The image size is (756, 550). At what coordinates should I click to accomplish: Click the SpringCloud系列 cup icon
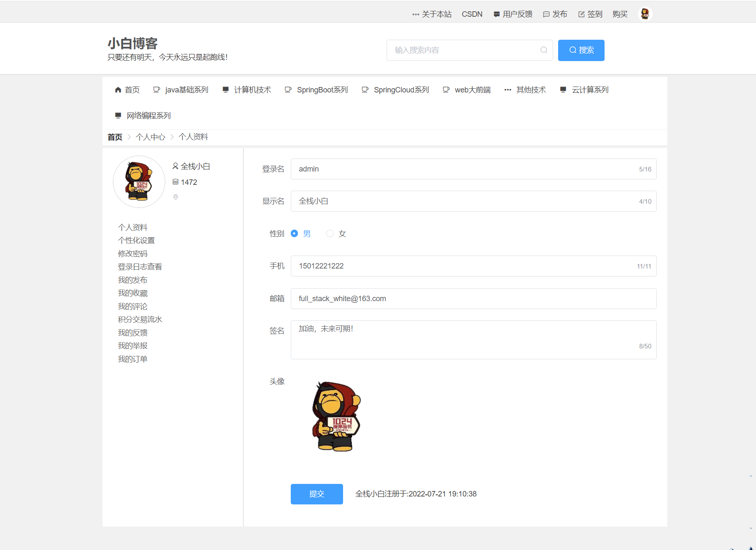point(365,90)
